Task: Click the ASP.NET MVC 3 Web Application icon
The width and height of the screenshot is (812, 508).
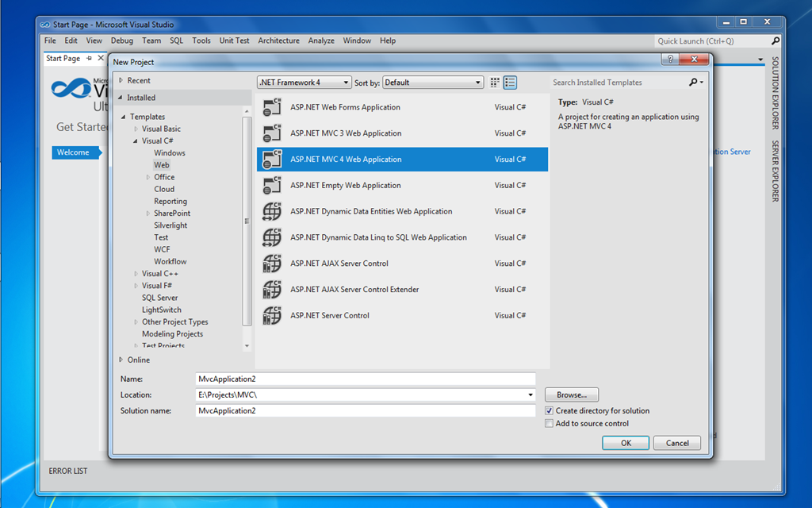Action: click(272, 133)
